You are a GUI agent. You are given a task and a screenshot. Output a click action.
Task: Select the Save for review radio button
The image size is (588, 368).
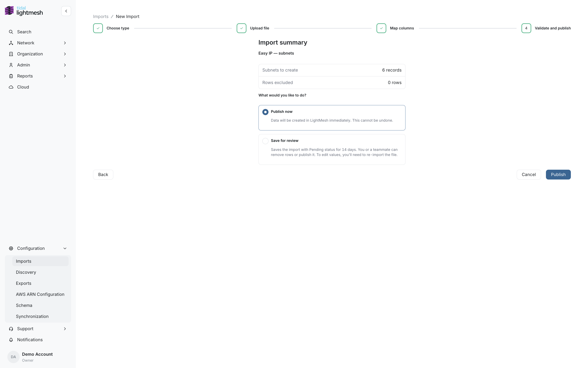coord(265,141)
